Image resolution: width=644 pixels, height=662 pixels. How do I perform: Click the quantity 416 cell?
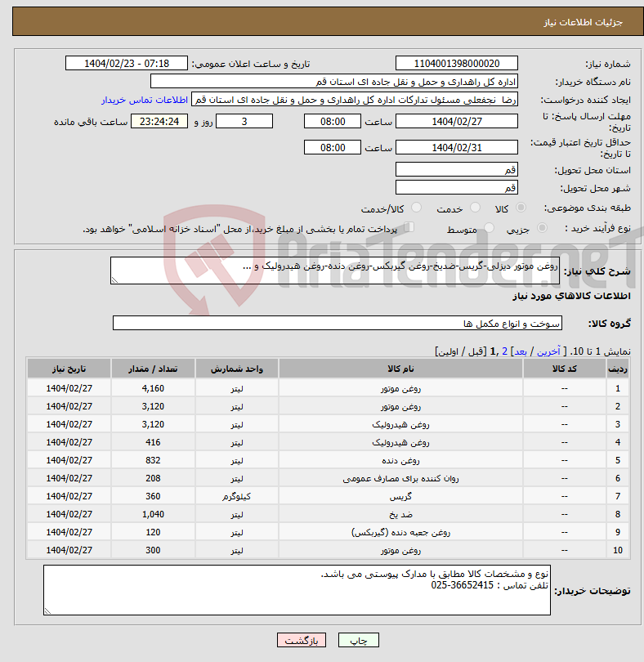pyautogui.click(x=153, y=442)
